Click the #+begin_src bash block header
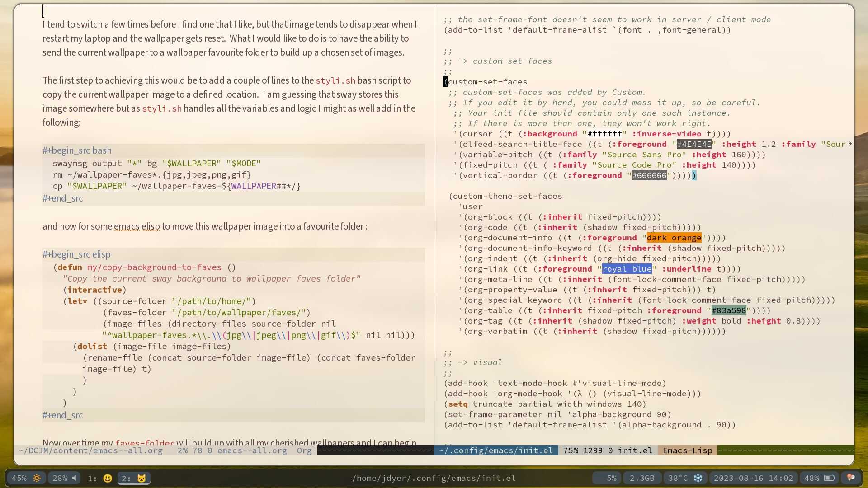 tap(77, 150)
